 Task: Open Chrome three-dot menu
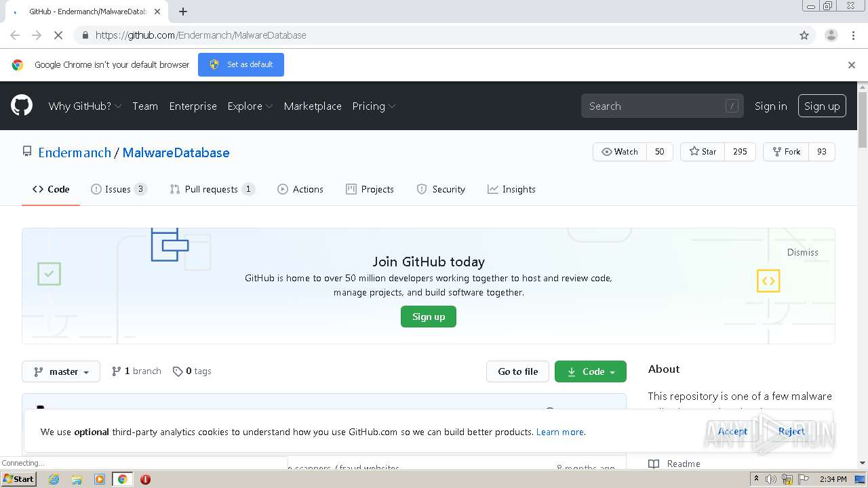(x=853, y=35)
